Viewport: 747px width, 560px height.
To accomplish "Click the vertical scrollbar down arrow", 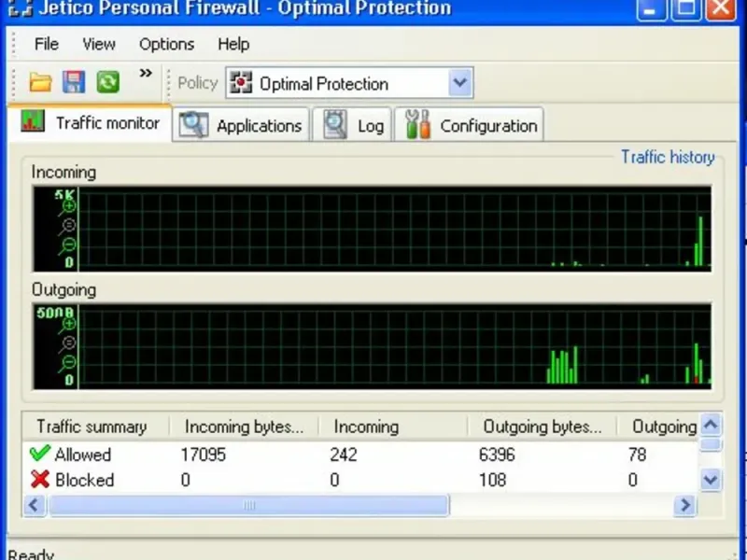I will [711, 480].
